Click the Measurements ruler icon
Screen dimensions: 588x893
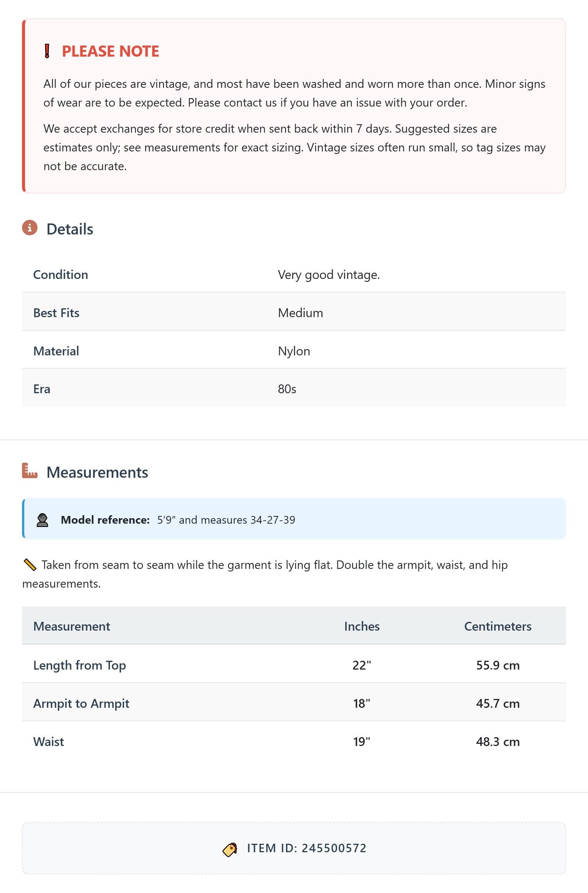[x=30, y=471]
